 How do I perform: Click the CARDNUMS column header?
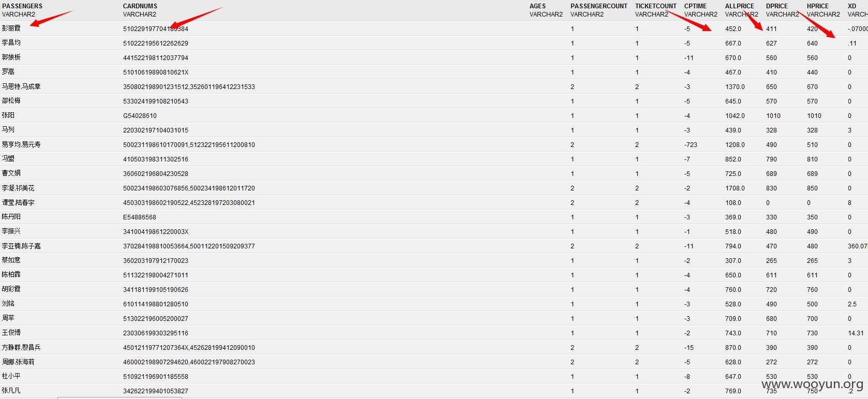(140, 6)
